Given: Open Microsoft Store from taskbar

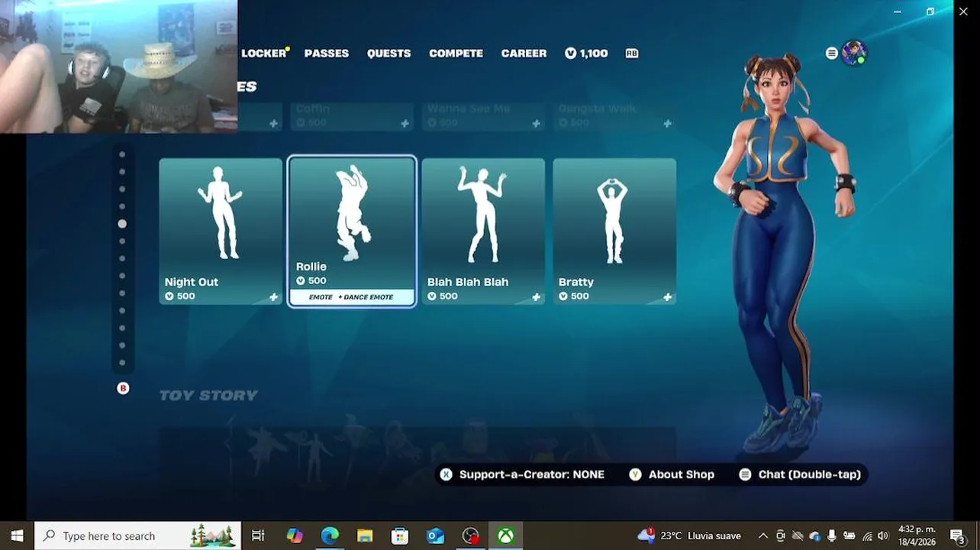Looking at the screenshot, I should tap(400, 536).
